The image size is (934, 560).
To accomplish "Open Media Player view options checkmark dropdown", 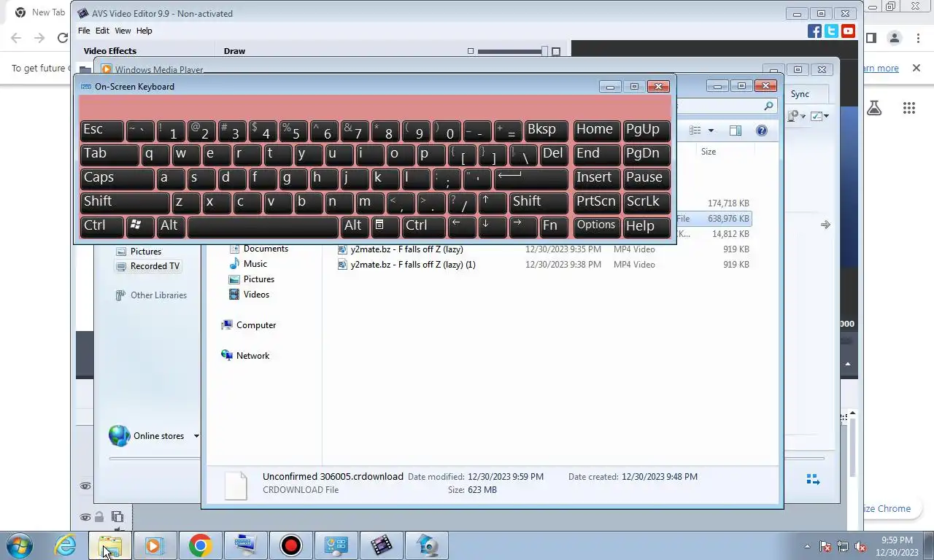I will click(820, 116).
